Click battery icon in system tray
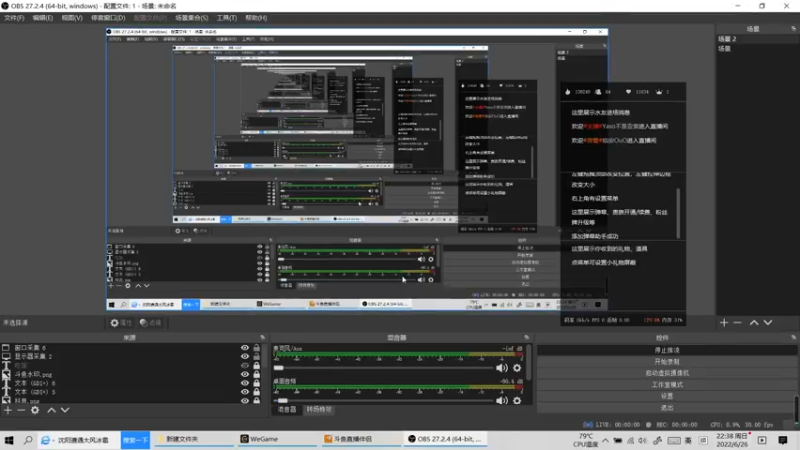This screenshot has width=800, height=450. [x=618, y=440]
